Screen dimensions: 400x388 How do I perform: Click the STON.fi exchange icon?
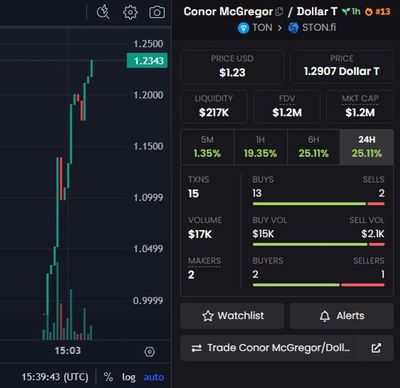(293, 28)
